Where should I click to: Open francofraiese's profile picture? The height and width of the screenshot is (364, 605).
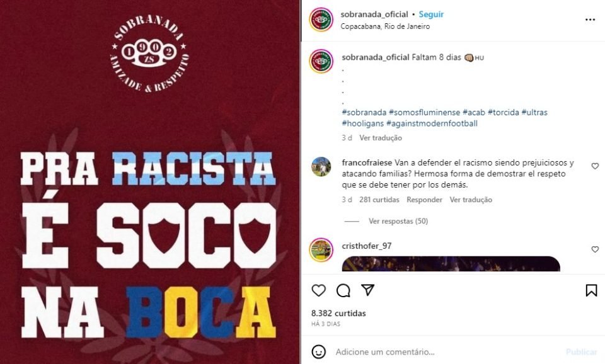(321, 167)
